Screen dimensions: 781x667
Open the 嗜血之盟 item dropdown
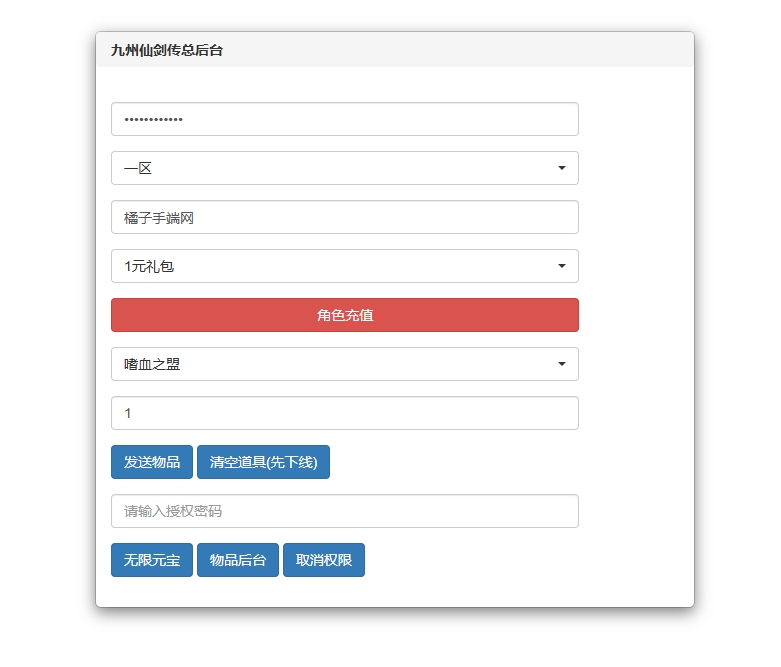(345, 364)
